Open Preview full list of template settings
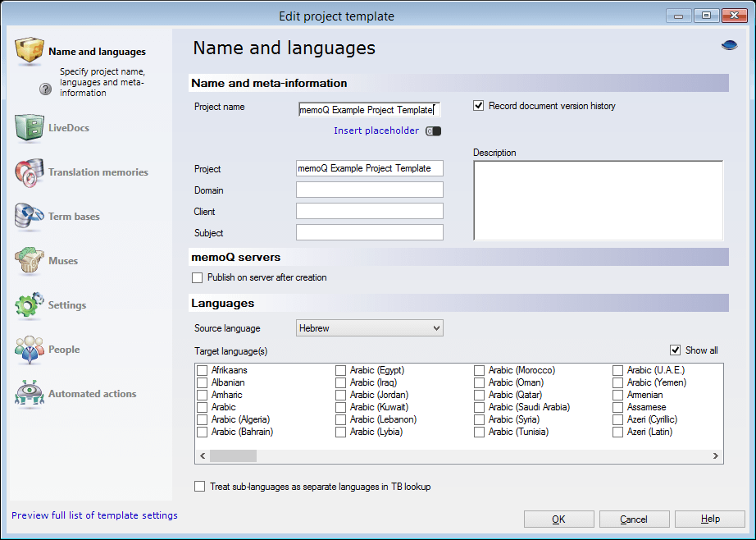Screen dimensions: 756x540 (94, 515)
